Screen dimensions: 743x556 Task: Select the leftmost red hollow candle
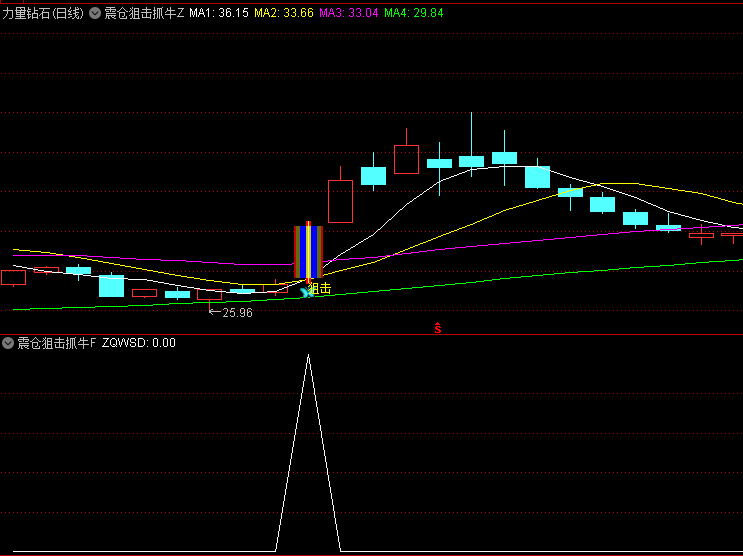pyautogui.click(x=13, y=277)
